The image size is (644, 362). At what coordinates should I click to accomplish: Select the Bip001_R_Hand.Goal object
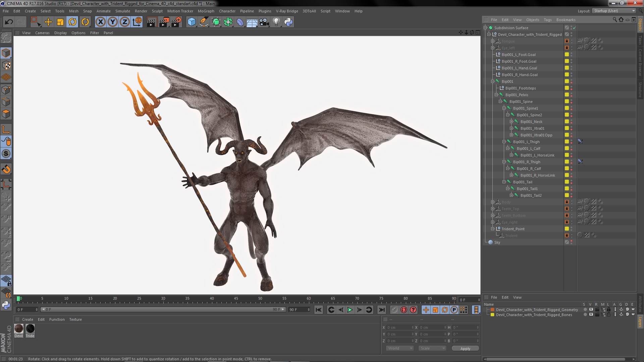[520, 75]
